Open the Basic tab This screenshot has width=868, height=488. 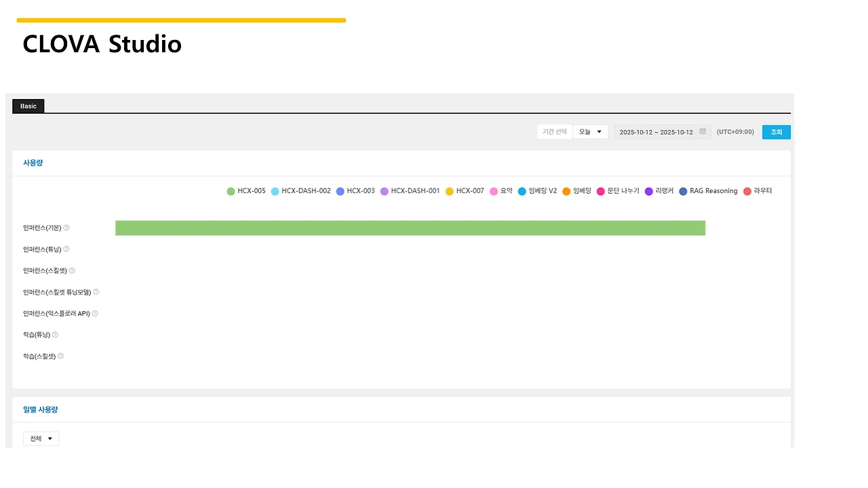click(x=28, y=106)
